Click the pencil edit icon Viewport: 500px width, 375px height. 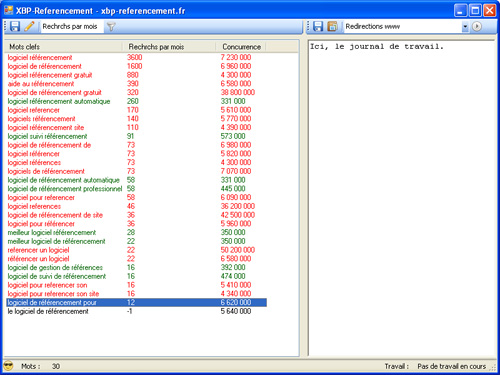(29, 26)
